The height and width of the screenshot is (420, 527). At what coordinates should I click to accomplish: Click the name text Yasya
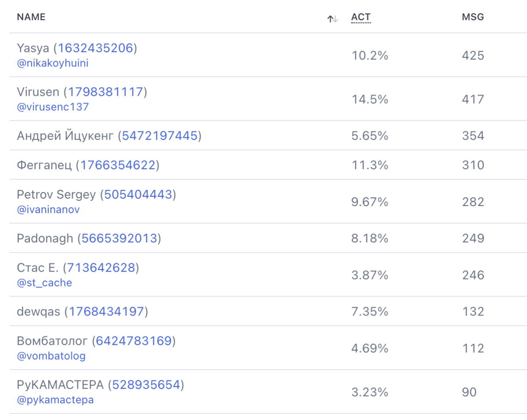point(33,48)
